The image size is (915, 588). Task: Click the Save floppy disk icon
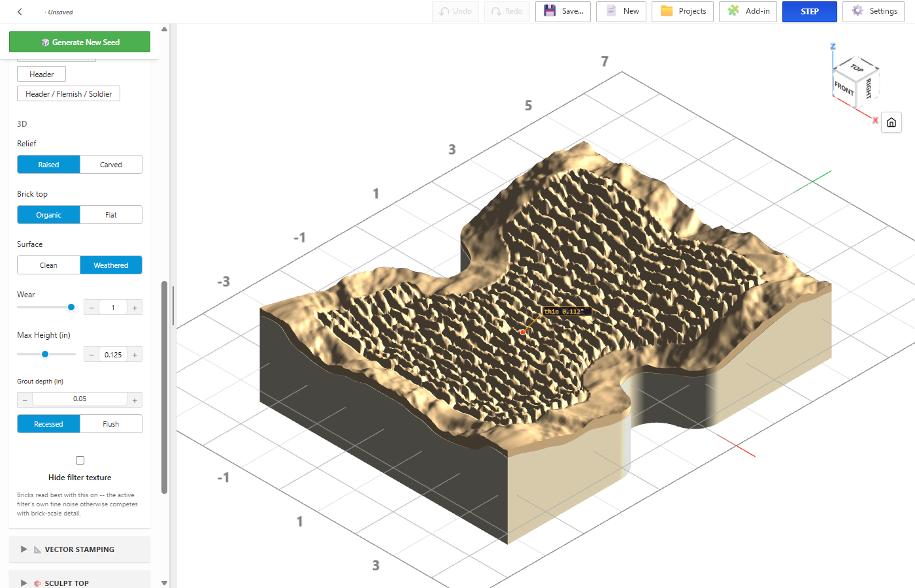click(550, 11)
